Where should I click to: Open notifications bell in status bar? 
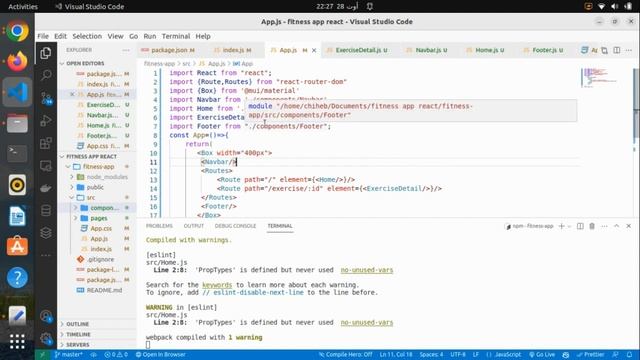(629, 355)
